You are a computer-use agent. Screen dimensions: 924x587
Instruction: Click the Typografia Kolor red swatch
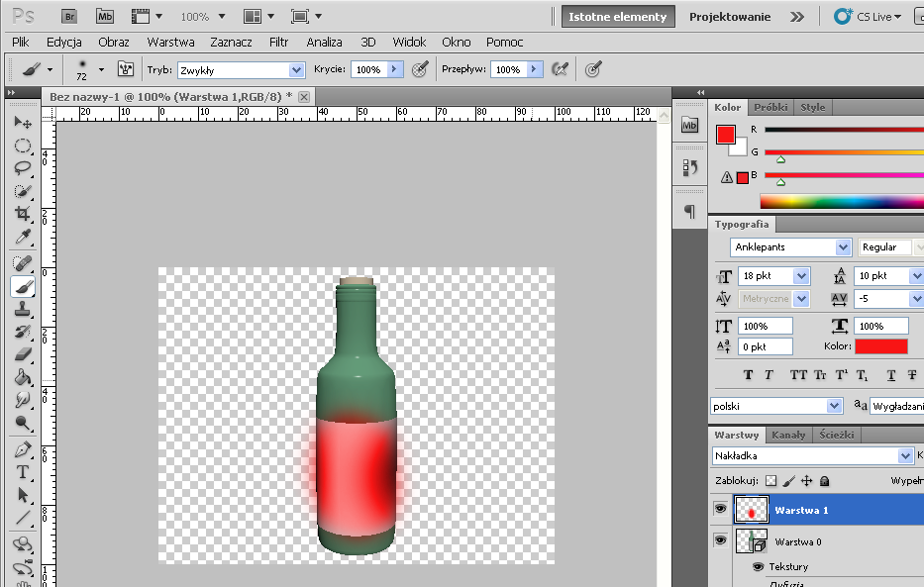pyautogui.click(x=881, y=346)
